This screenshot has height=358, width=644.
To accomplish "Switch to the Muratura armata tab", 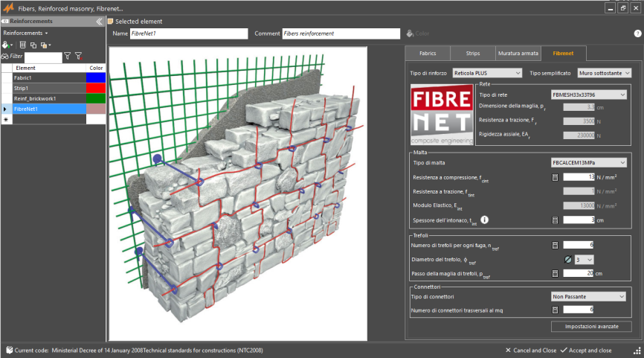I will pyautogui.click(x=519, y=54).
